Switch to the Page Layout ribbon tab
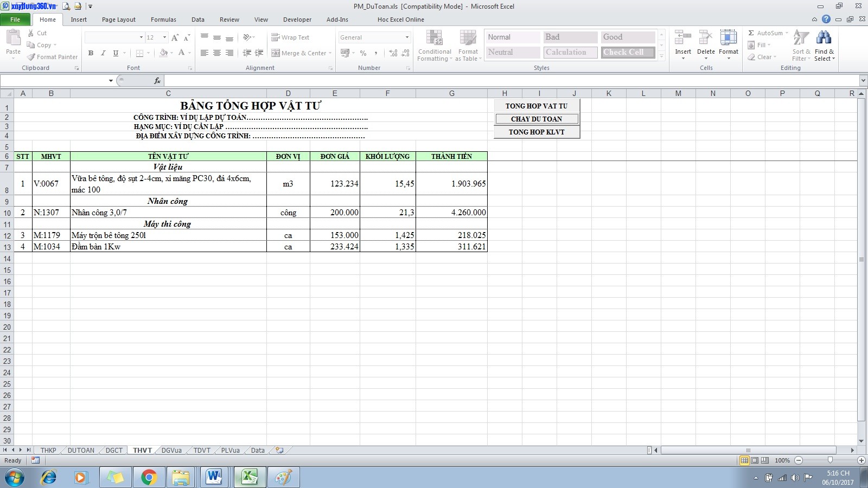This screenshot has height=488, width=868. coord(118,20)
